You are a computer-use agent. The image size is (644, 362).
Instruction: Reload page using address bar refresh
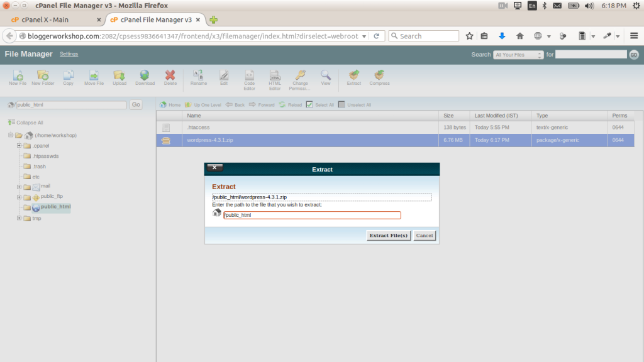point(376,36)
